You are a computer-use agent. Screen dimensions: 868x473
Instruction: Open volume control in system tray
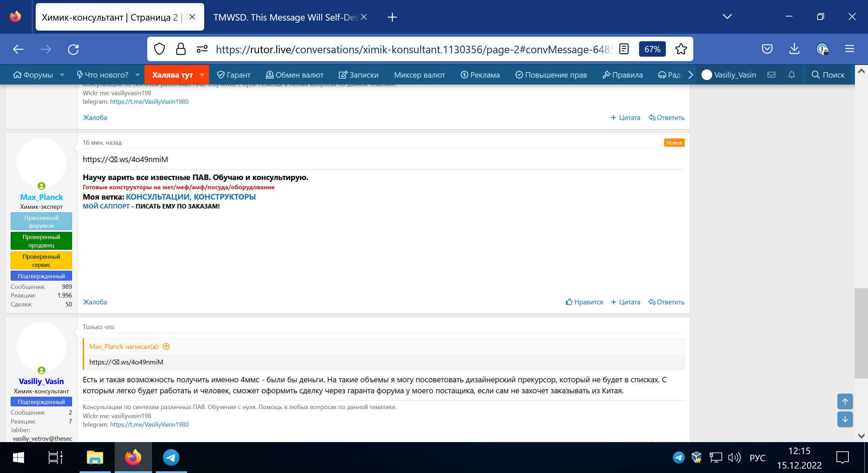pyautogui.click(x=734, y=458)
